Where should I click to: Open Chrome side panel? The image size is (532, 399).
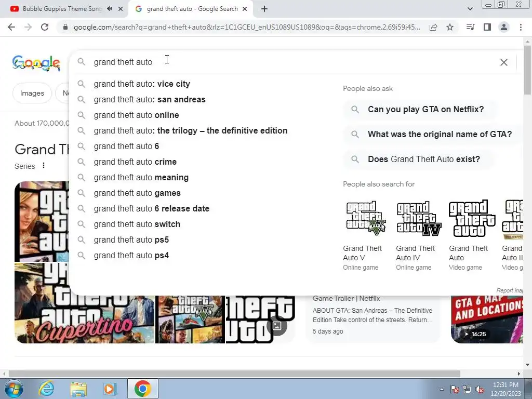click(487, 27)
